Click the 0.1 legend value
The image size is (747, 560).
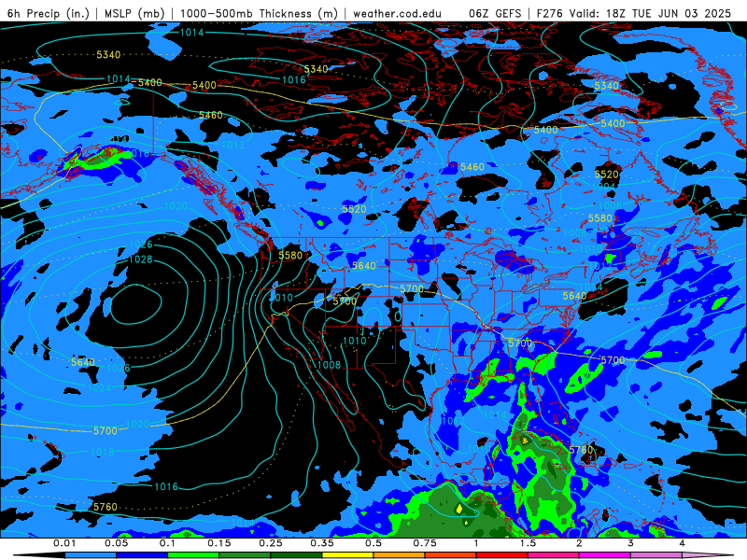[167, 543]
